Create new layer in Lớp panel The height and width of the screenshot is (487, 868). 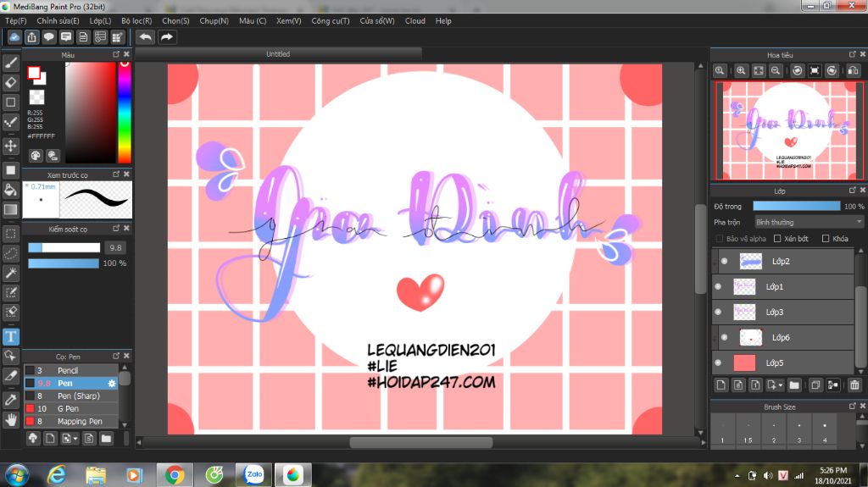721,385
